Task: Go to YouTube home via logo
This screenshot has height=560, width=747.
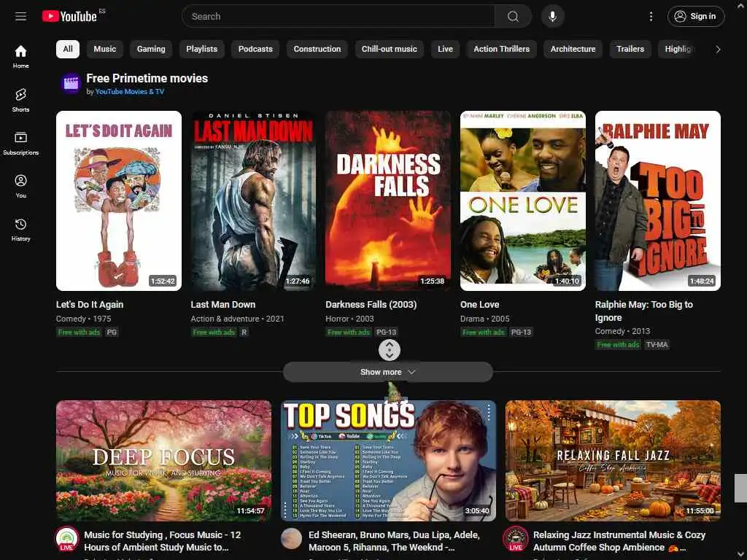Action: click(x=69, y=16)
